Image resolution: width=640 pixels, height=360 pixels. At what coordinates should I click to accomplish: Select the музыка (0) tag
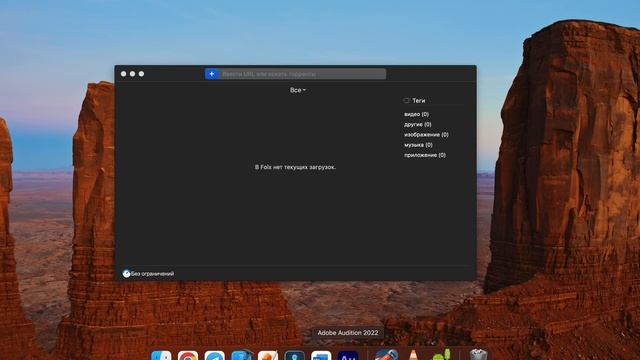tap(418, 145)
